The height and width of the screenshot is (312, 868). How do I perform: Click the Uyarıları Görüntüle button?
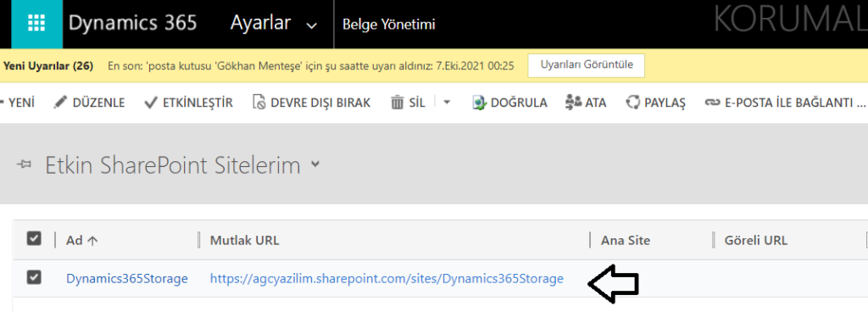click(587, 64)
